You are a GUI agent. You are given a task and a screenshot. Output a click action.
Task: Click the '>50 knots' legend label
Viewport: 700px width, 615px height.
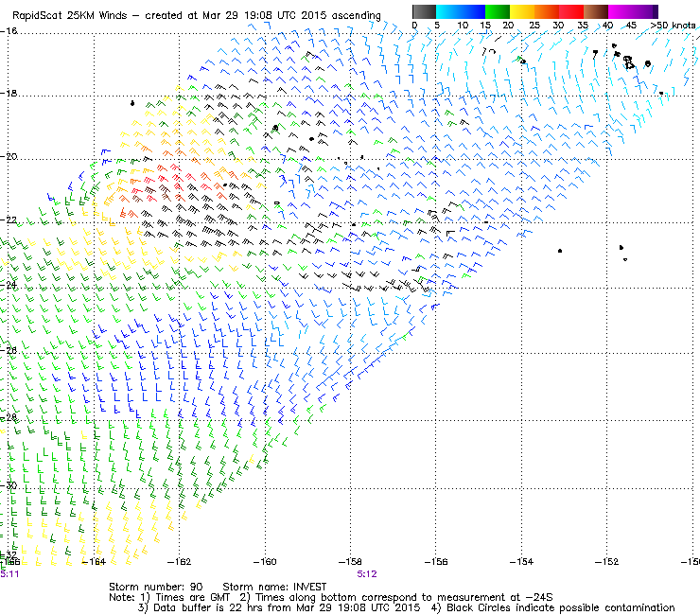pos(673,26)
